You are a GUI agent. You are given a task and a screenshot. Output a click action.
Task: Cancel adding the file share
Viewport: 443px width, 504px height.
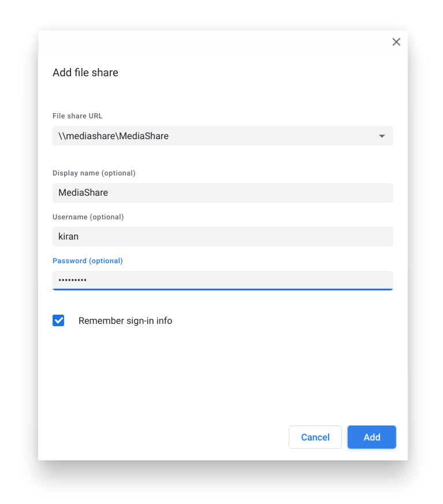click(x=315, y=437)
